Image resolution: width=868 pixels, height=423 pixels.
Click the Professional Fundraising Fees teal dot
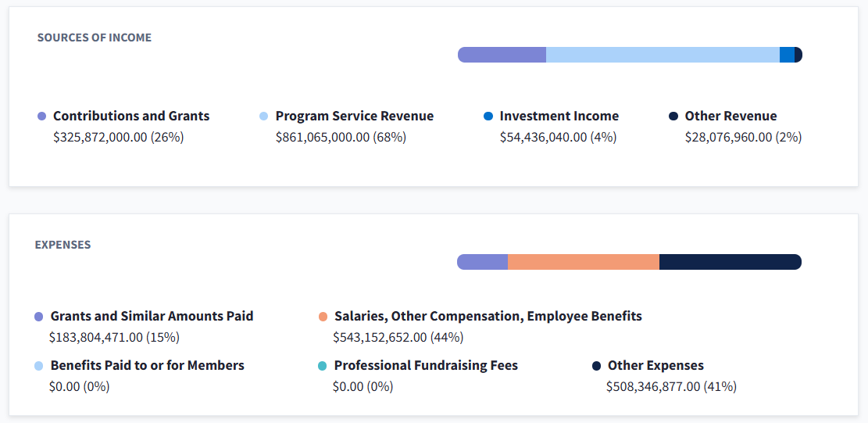[x=323, y=366]
